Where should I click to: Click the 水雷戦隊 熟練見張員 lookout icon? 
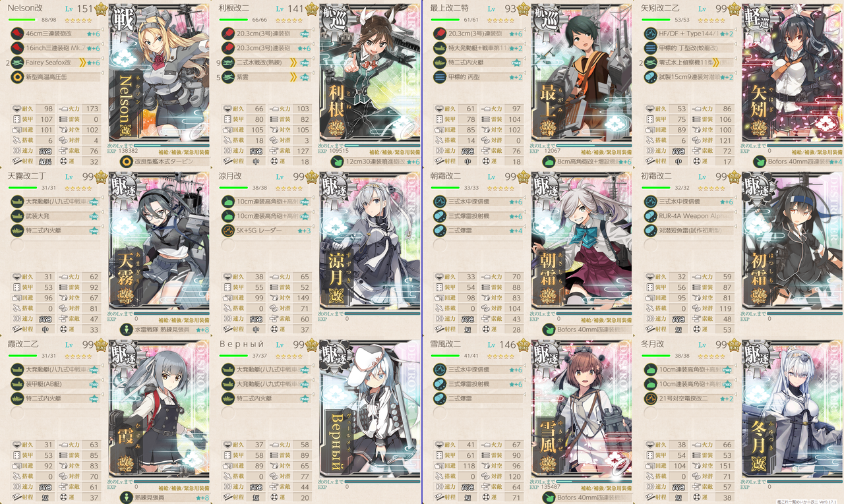[126, 329]
